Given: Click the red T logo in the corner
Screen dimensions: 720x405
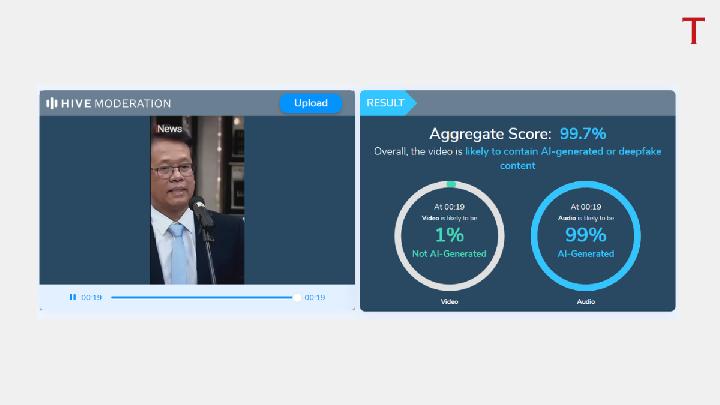Looking at the screenshot, I should (693, 30).
